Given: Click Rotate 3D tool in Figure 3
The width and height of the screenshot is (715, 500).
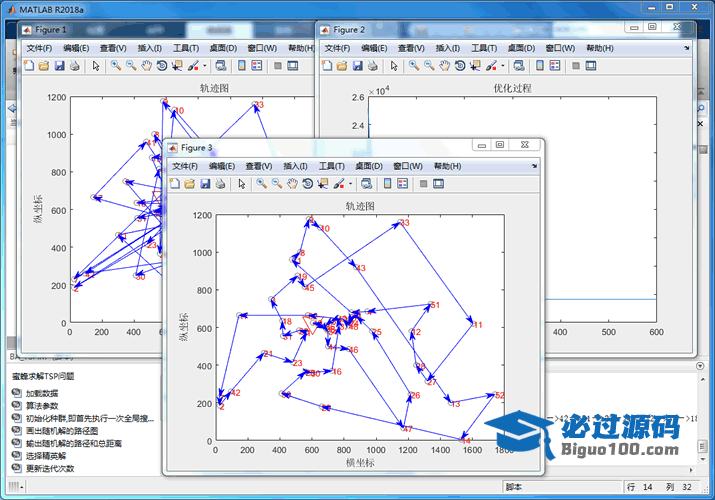Looking at the screenshot, I should [307, 184].
